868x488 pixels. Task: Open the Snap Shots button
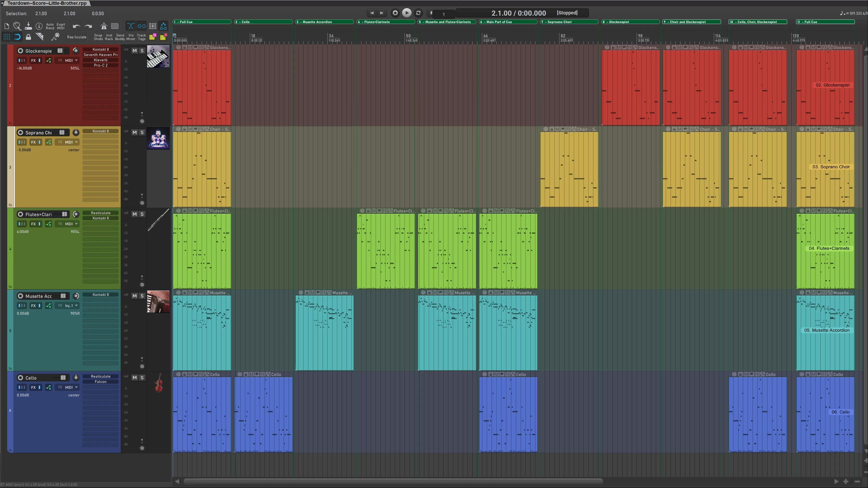[98, 37]
